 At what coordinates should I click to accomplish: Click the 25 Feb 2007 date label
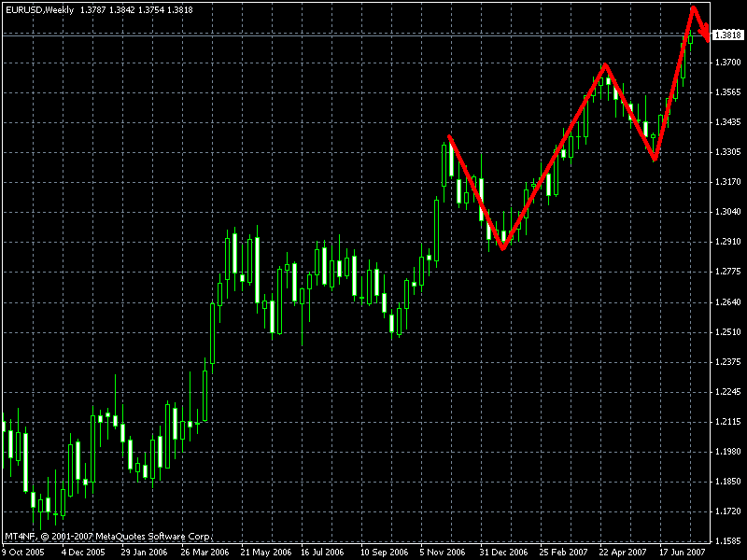(564, 553)
